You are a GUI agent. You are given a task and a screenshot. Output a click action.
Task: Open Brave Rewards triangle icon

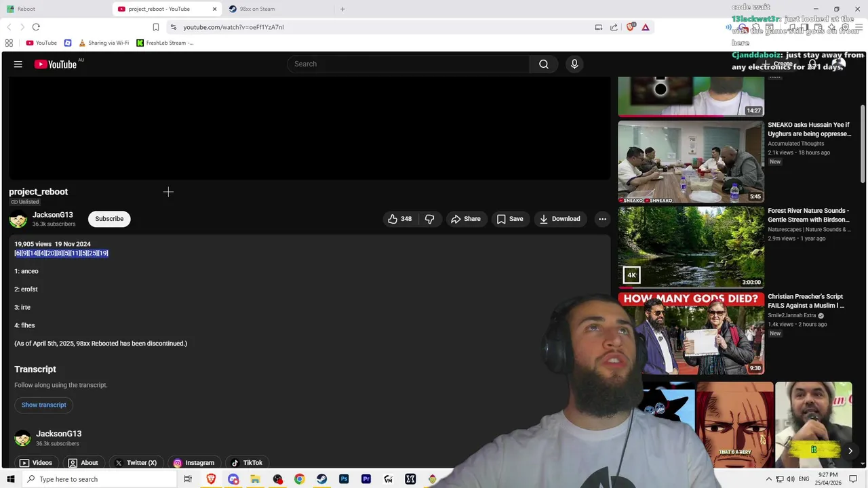[645, 27]
